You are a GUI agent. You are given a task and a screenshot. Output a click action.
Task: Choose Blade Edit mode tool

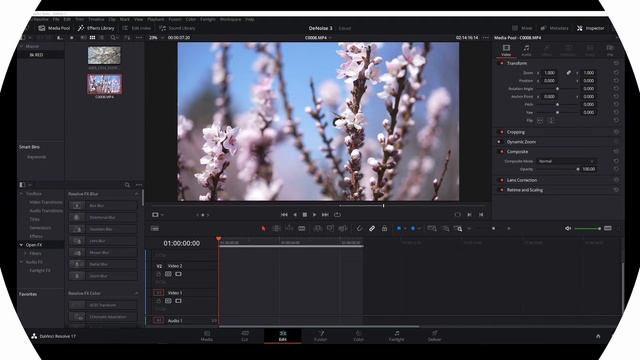302,229
